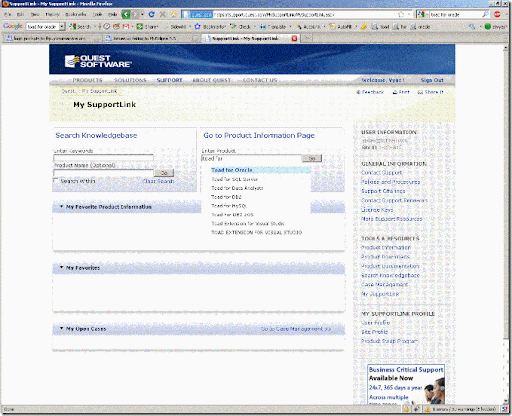Viewport: 512px width, 416px height.
Task: Click Google toolbar Search button
Action: (x=80, y=26)
